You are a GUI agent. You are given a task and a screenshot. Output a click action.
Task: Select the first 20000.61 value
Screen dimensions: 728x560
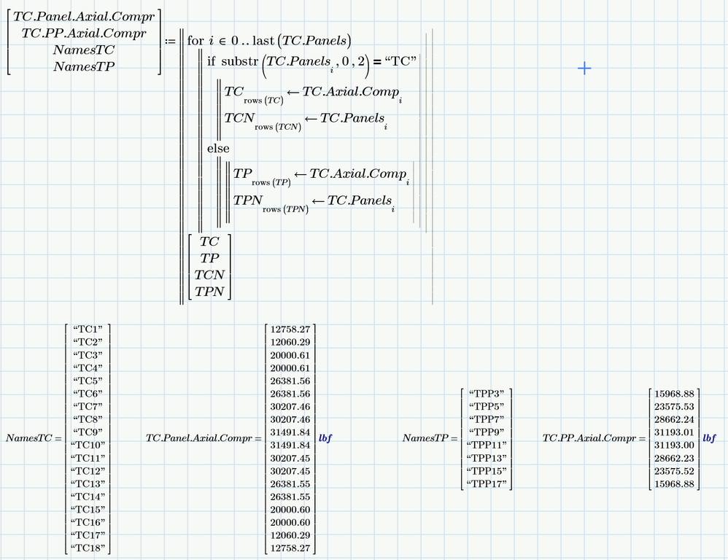click(x=290, y=355)
